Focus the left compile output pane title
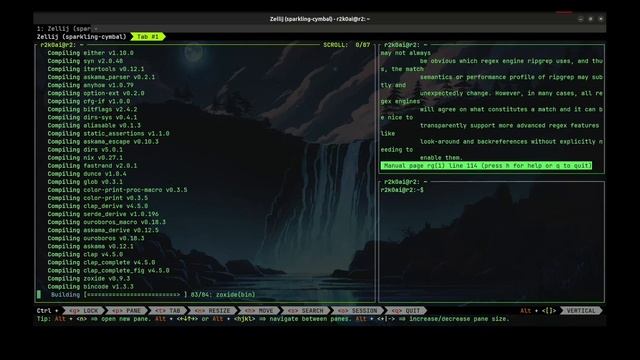 click(x=62, y=45)
